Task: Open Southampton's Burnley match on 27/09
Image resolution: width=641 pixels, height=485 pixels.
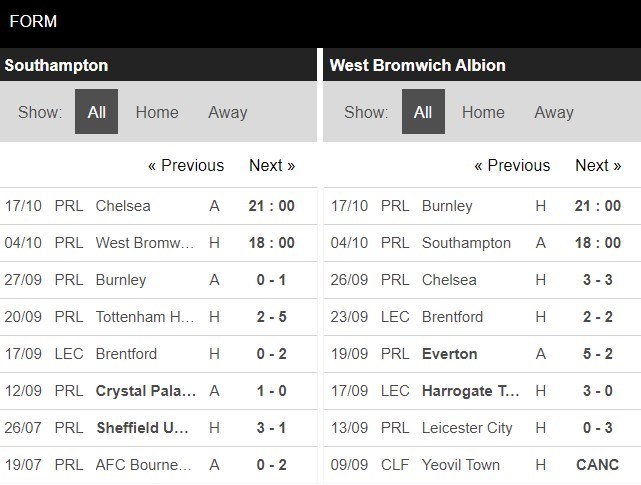Action: coord(121,280)
